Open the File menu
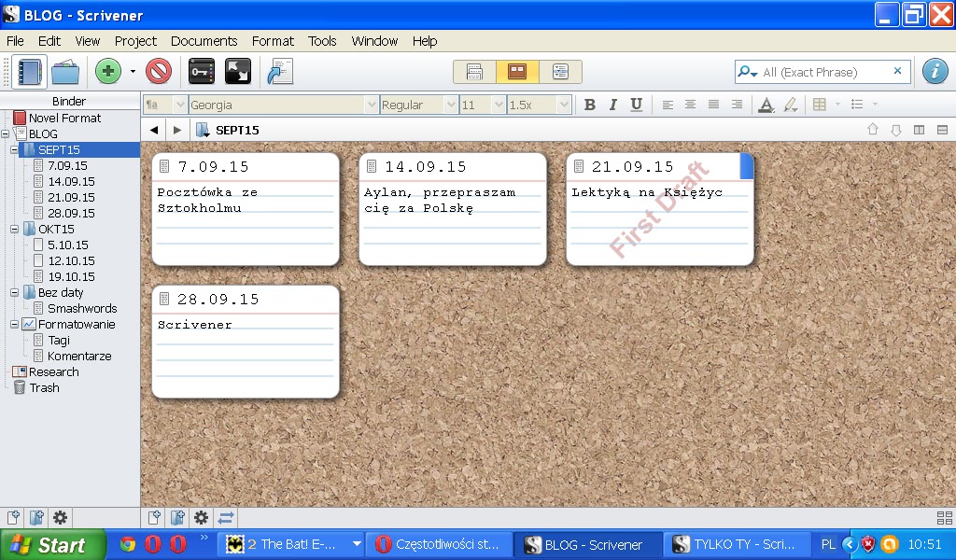Image resolution: width=956 pixels, height=560 pixels. pyautogui.click(x=15, y=41)
